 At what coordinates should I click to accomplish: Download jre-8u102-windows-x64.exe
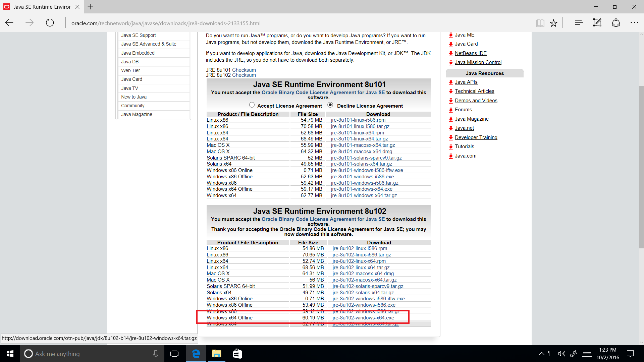[363, 318]
